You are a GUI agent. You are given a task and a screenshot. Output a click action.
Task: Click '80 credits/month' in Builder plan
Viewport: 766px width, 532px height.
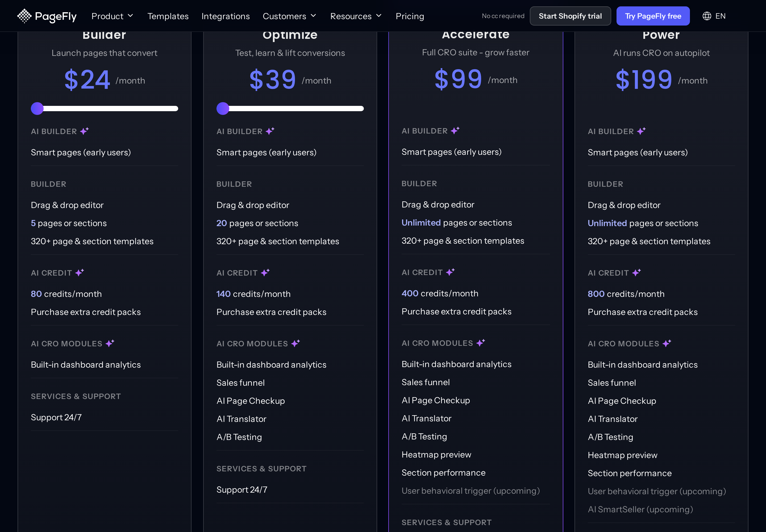click(x=66, y=294)
